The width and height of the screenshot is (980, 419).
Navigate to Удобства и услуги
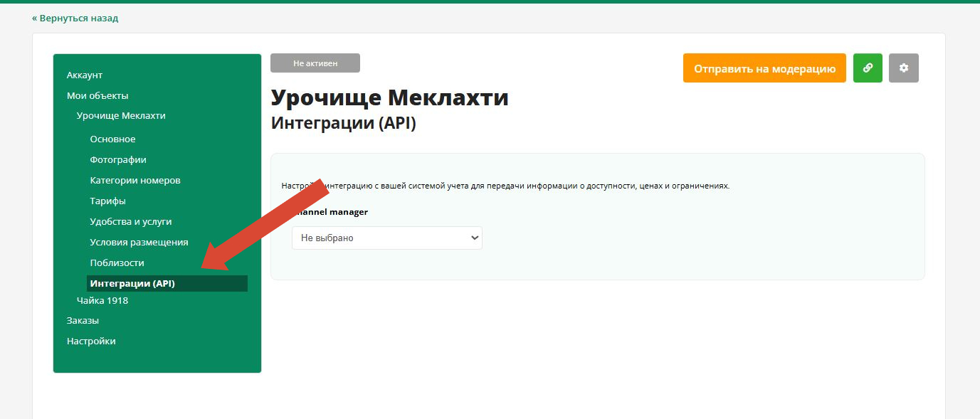pos(131,222)
